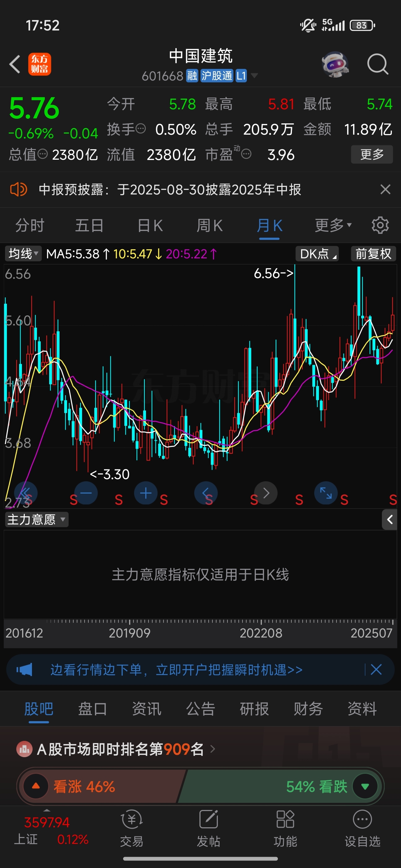The width and height of the screenshot is (401, 868).
Task: Tap 设自选 watchlist option
Action: click(362, 829)
